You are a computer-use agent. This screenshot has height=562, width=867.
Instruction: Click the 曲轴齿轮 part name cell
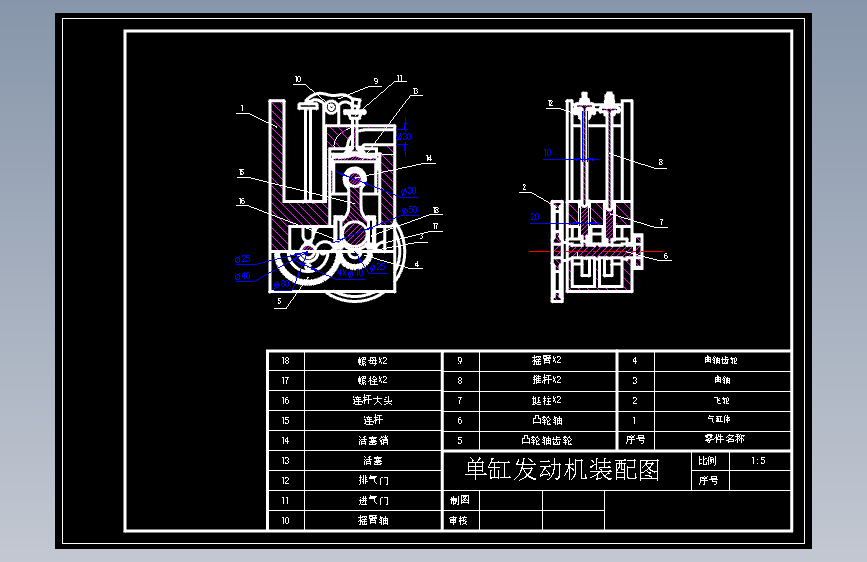tap(722, 360)
